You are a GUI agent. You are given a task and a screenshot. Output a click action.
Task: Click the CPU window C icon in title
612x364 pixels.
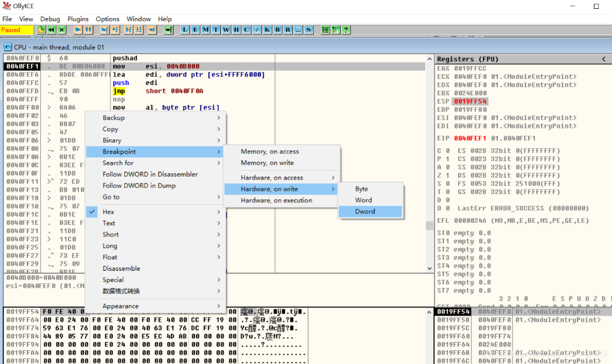point(7,47)
